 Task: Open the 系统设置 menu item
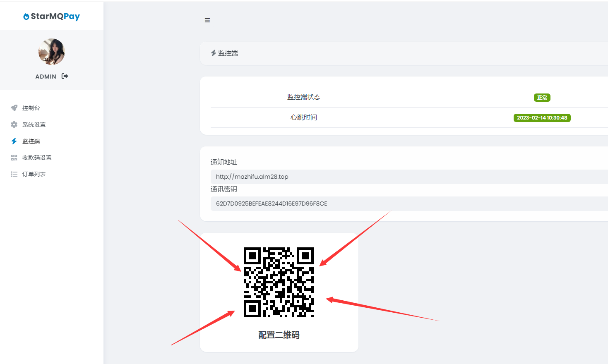34,125
